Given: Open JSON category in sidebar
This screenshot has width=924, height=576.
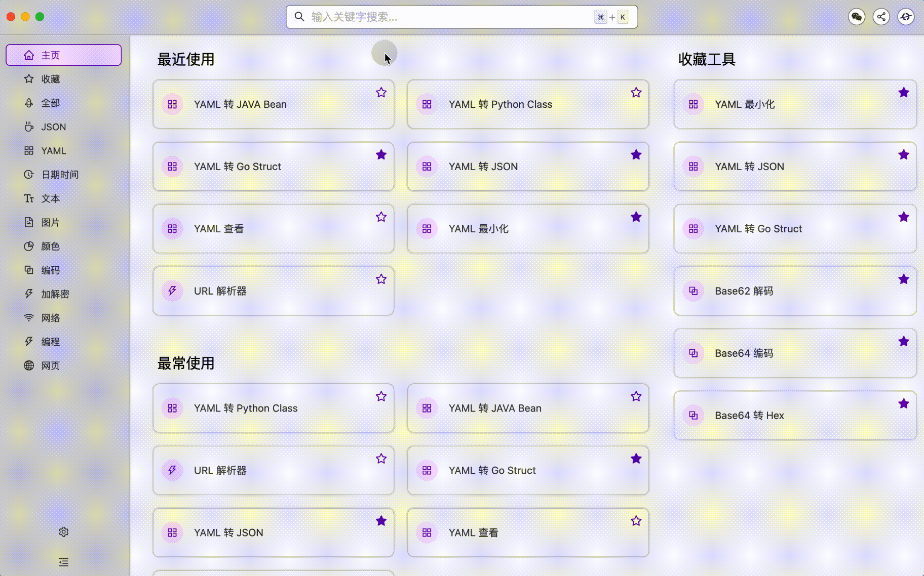Looking at the screenshot, I should click(x=64, y=127).
